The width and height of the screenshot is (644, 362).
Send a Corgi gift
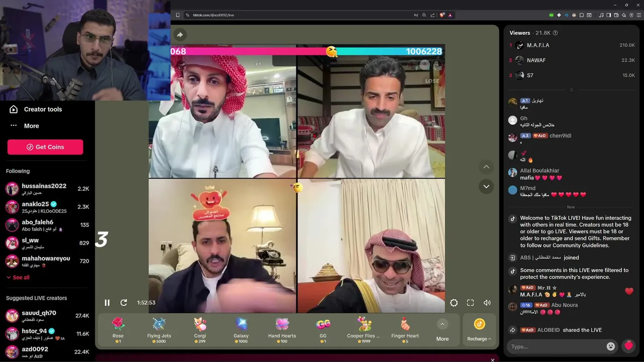point(200,330)
